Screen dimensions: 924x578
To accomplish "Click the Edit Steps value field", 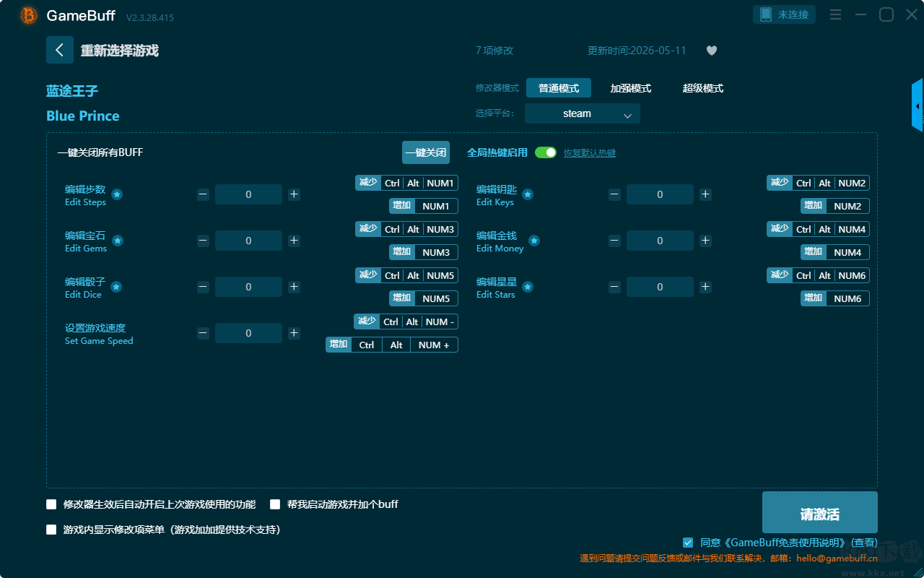I will [248, 194].
